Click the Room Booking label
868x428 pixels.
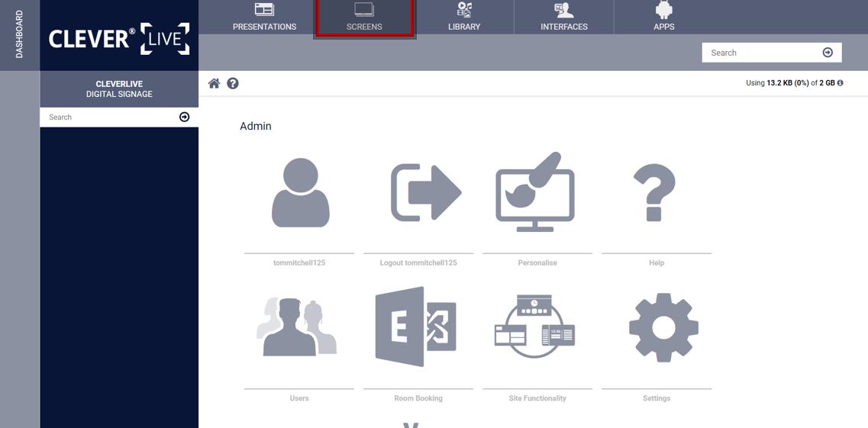pos(418,398)
